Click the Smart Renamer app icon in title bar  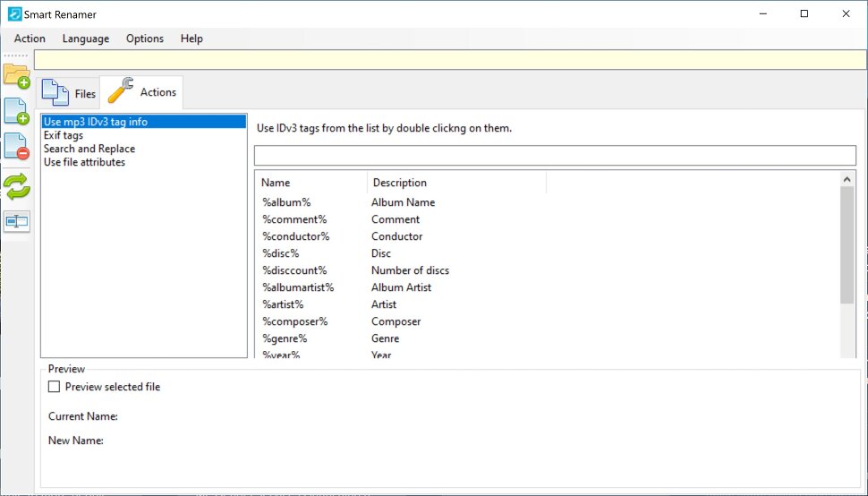coord(15,13)
